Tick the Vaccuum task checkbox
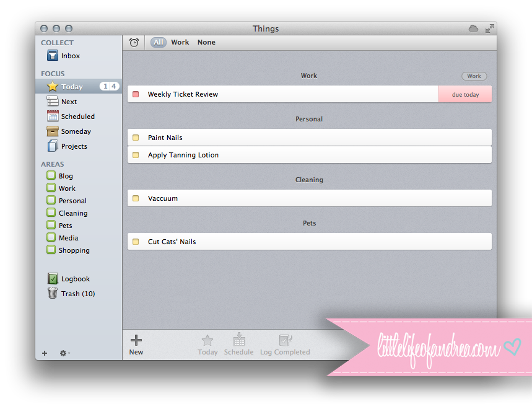 tap(136, 198)
